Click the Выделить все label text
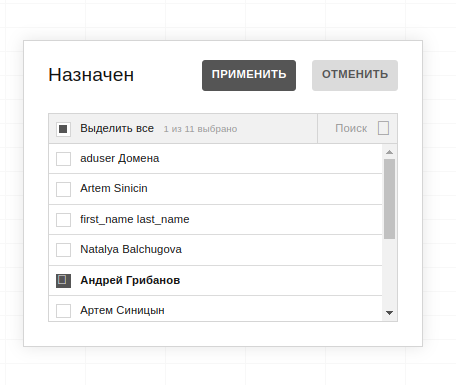This screenshot has width=456, height=385. click(117, 128)
